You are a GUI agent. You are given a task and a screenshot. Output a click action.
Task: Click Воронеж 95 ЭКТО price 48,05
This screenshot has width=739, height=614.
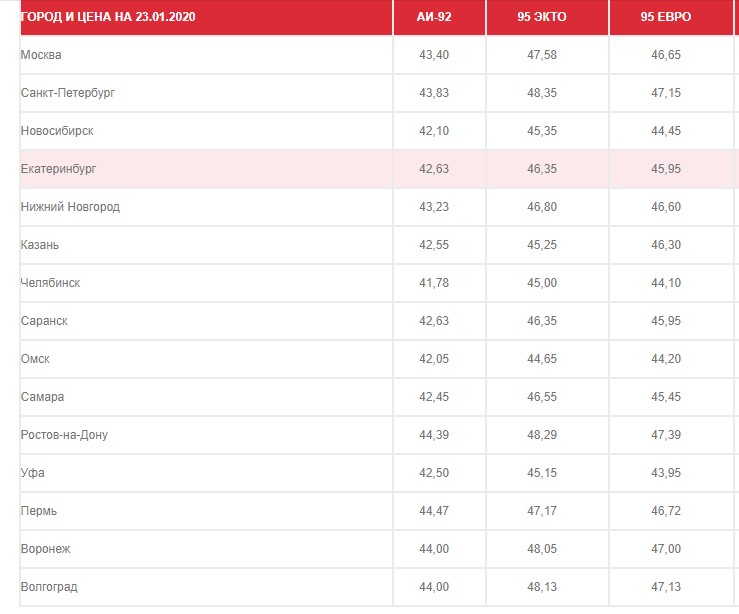tap(542, 549)
